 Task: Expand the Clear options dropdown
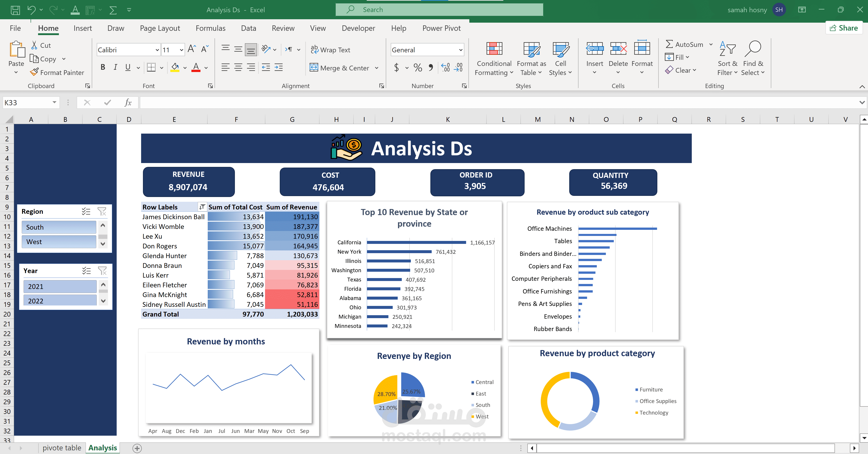pos(694,70)
